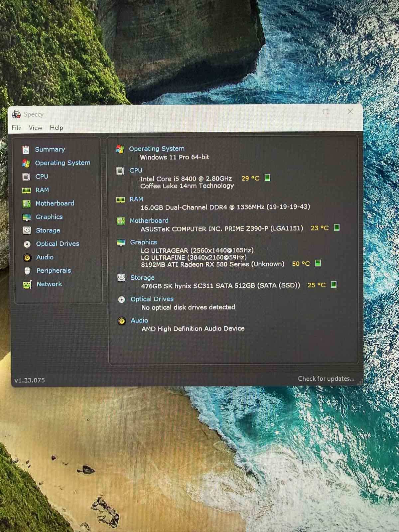Viewport: 399px width, 532px height.
Task: Go to Operating System sidebar section
Action: pos(63,163)
